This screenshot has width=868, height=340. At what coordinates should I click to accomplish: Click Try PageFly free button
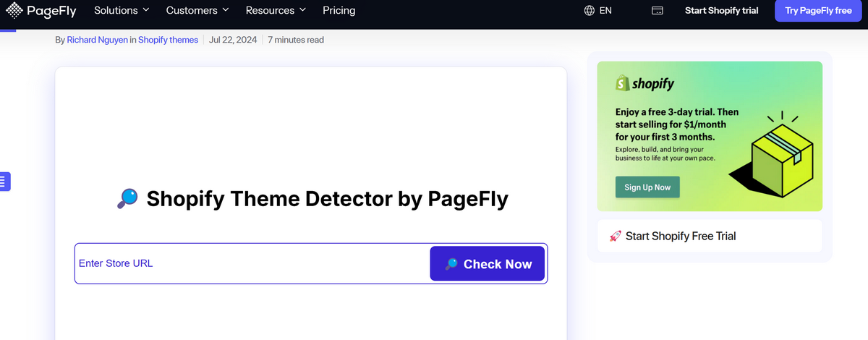coord(818,11)
